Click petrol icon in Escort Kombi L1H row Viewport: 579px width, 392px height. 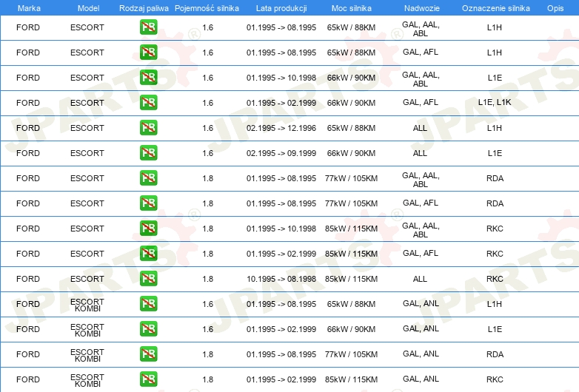(148, 303)
